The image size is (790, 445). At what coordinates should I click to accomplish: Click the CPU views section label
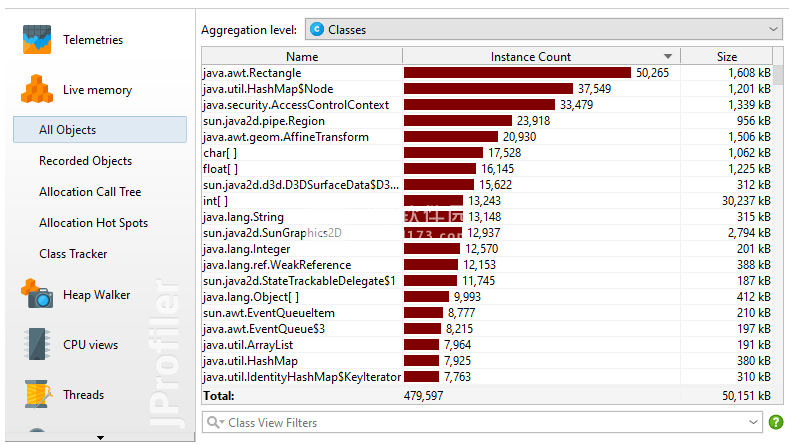90,345
